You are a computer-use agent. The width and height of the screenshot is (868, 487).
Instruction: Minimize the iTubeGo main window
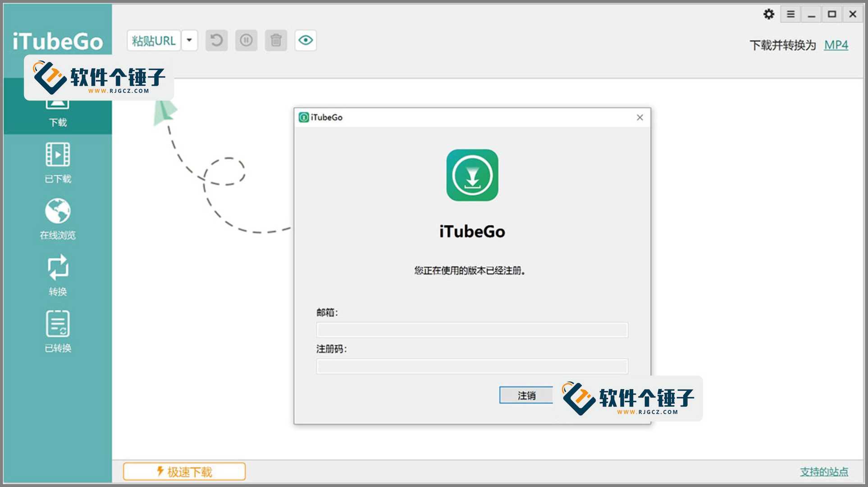tap(811, 14)
